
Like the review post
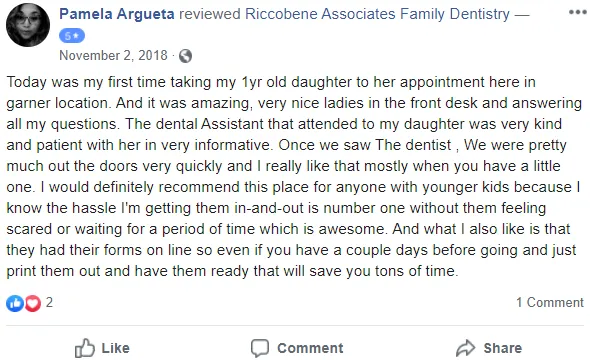[102, 348]
